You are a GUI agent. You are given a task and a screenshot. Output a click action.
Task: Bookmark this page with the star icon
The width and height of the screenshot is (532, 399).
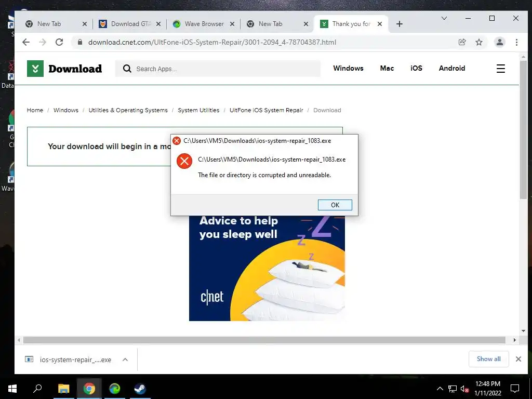(x=478, y=42)
